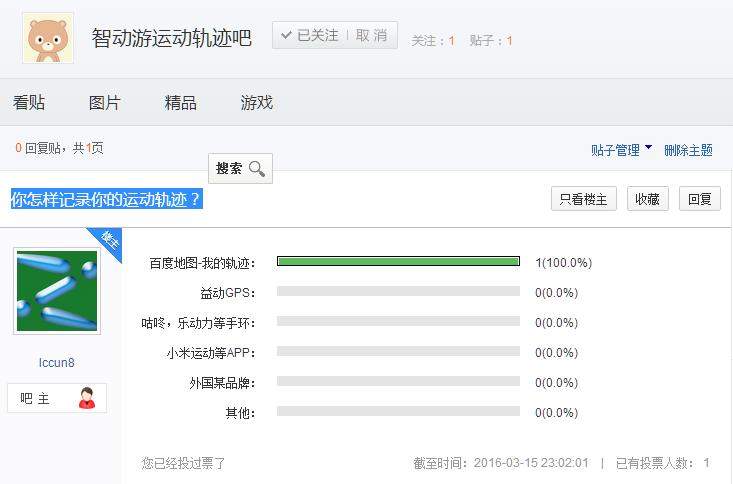The width and height of the screenshot is (733, 484).
Task: Click the red bar-owner person icon
Action: (86, 398)
